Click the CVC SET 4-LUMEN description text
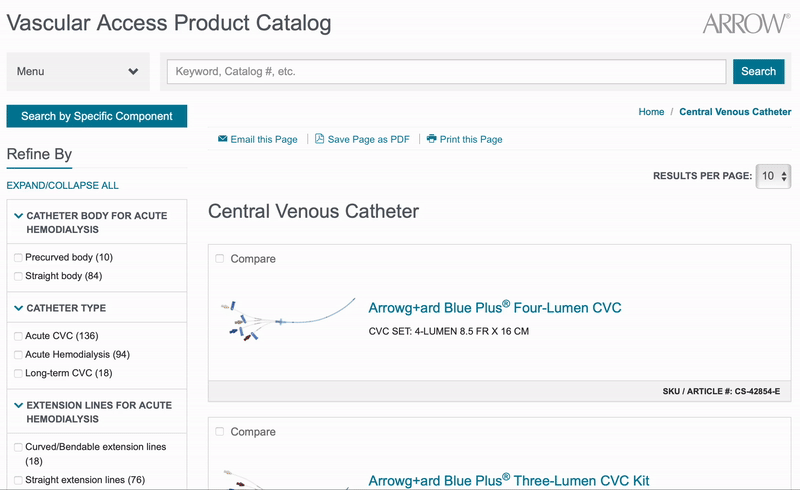Screen dimensions: 800x490 448,331
